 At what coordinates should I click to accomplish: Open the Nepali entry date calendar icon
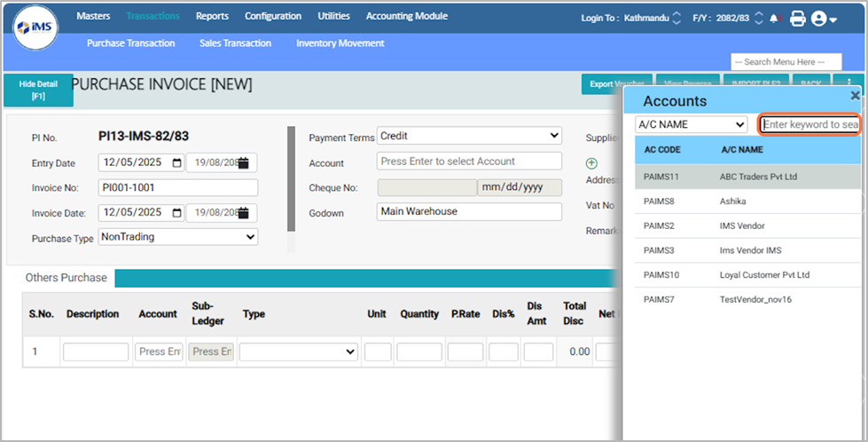coord(243,163)
